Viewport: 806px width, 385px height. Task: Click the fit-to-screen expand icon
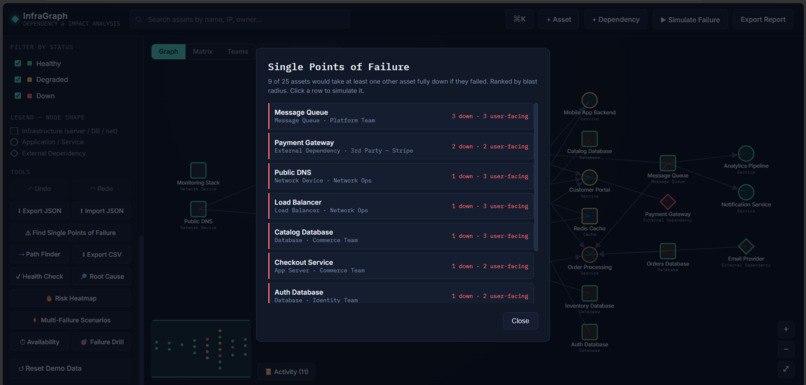coord(785,369)
